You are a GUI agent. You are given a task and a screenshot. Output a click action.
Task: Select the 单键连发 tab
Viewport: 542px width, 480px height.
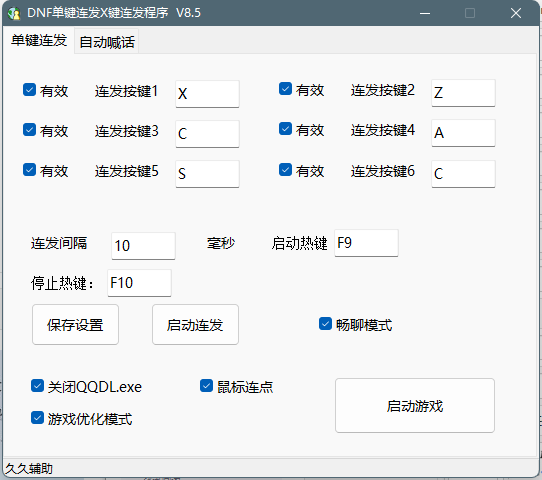click(39, 40)
